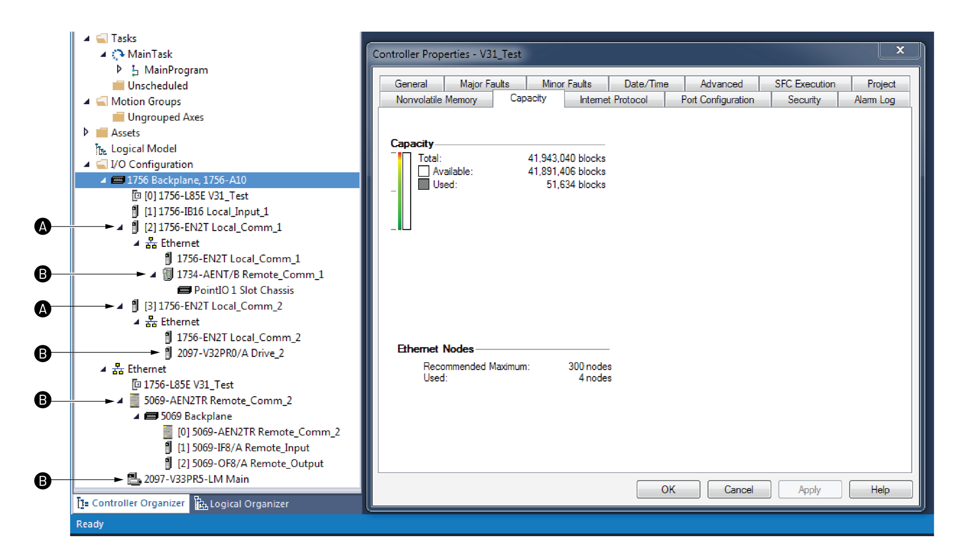The width and height of the screenshot is (971, 560).
Task: Select the Tasks folder icon
Action: (x=102, y=38)
